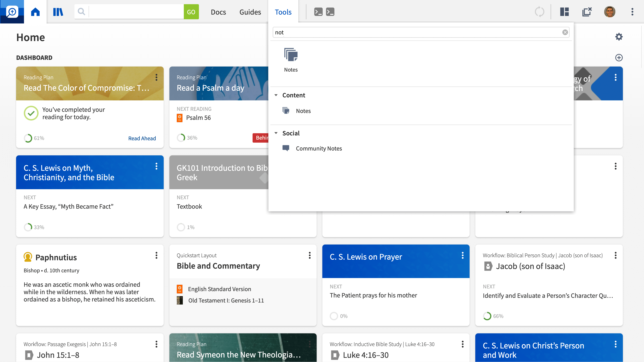644x362 pixels.
Task: Click the Paphnutius person icon
Action: click(x=28, y=257)
